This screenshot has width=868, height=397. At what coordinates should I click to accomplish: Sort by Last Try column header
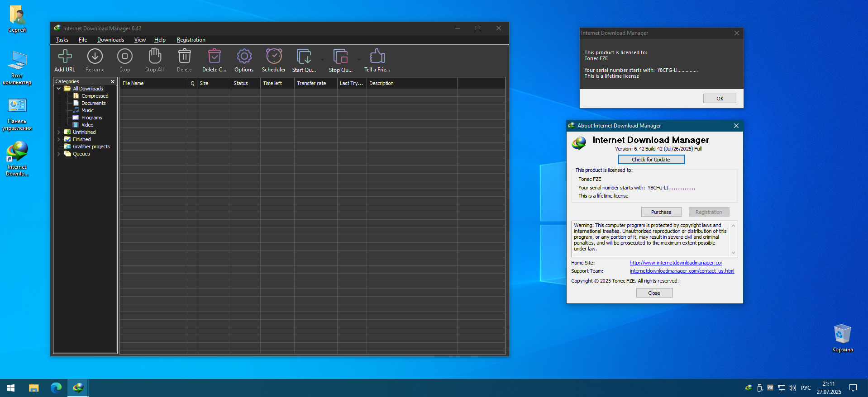point(352,83)
